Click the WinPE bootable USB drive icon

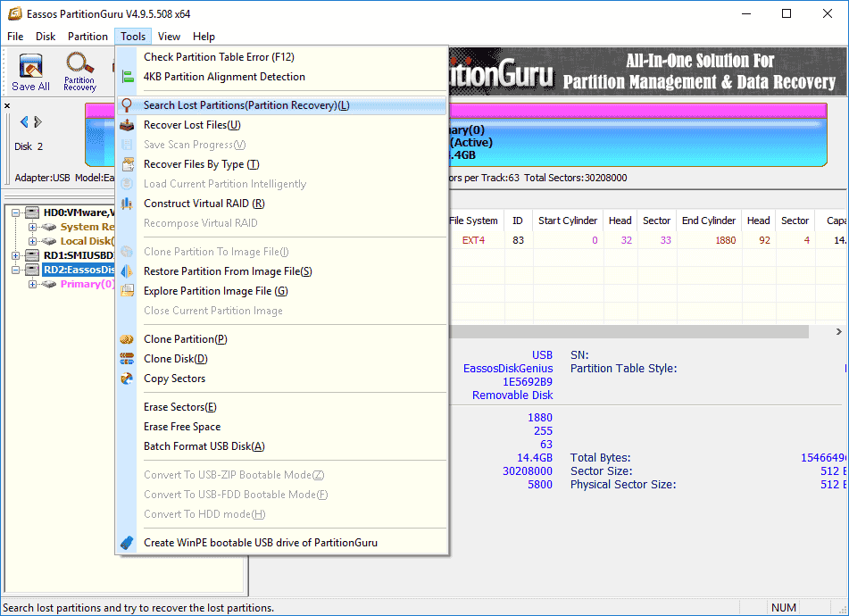click(x=127, y=543)
